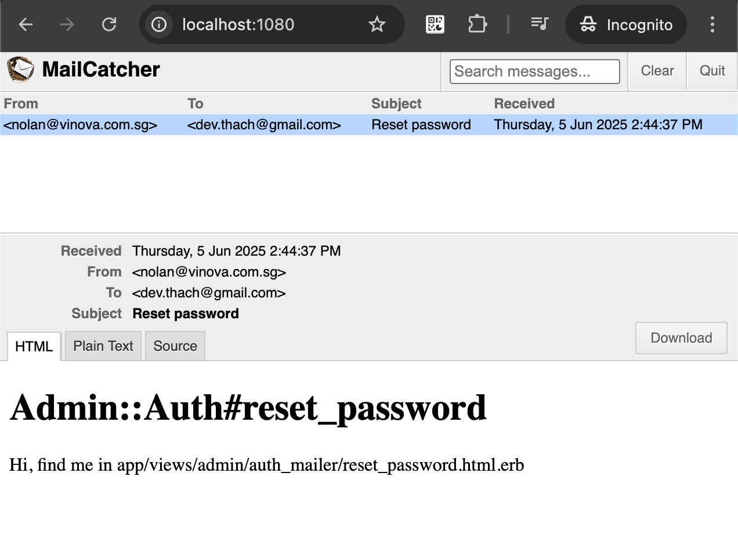Viewport: 738px width, 560px height.
Task: Switch to the Plain Text tab
Action: coord(103,346)
